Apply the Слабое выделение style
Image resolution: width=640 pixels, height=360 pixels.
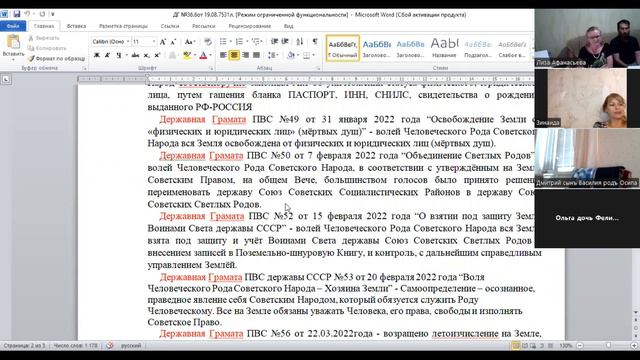[512, 48]
